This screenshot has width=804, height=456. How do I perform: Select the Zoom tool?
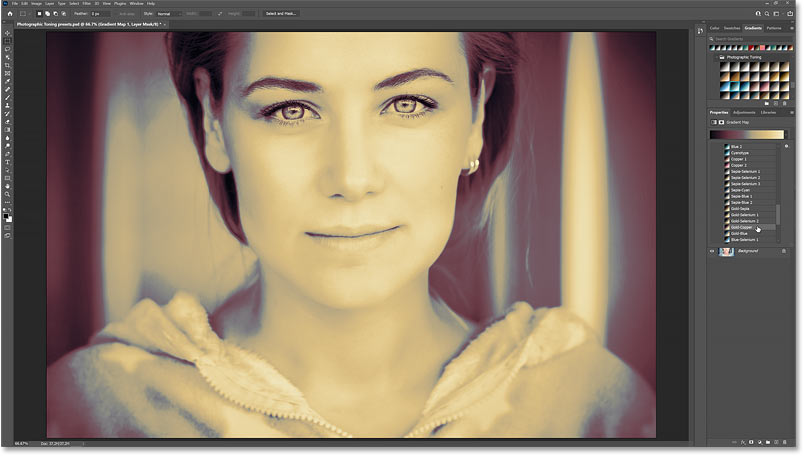[x=8, y=194]
